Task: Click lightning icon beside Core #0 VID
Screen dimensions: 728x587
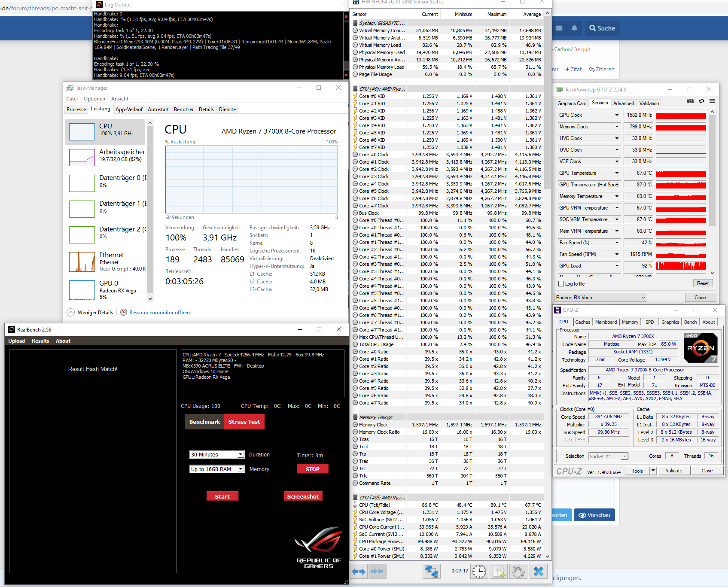Action: click(355, 96)
